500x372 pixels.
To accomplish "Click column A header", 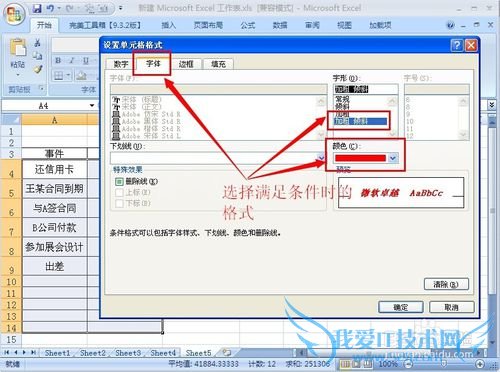I will [x=54, y=120].
